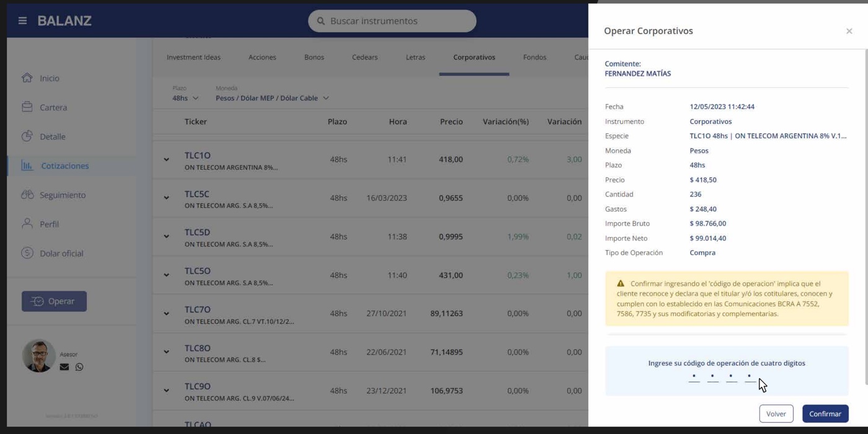Image resolution: width=868 pixels, height=434 pixels.
Task: Click the TLC1O ticker name
Action: click(198, 155)
